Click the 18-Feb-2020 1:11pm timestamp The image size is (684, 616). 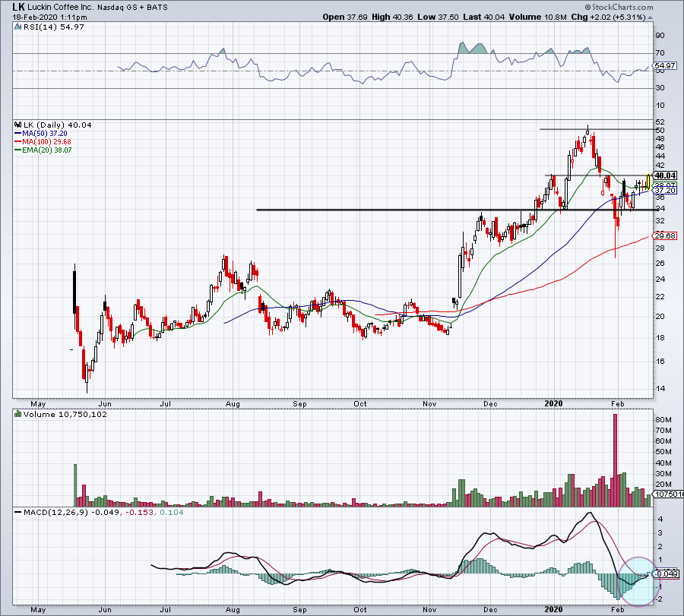pos(49,17)
